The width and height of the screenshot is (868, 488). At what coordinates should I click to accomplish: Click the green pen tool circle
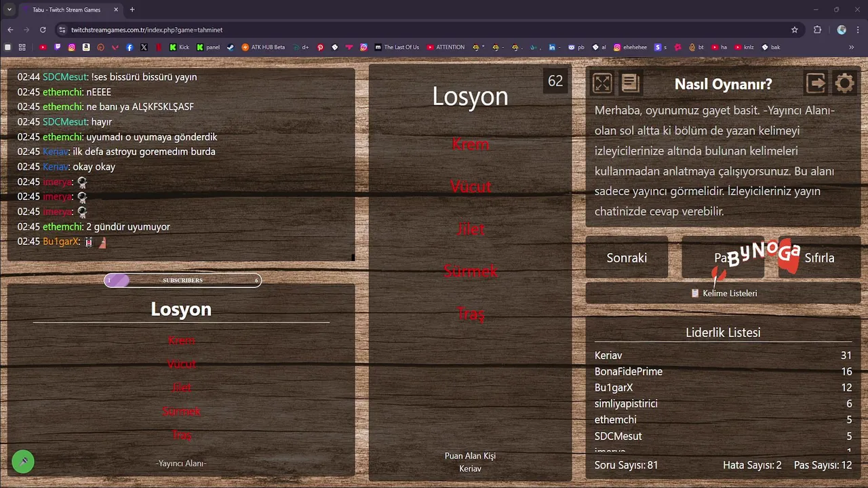23,462
